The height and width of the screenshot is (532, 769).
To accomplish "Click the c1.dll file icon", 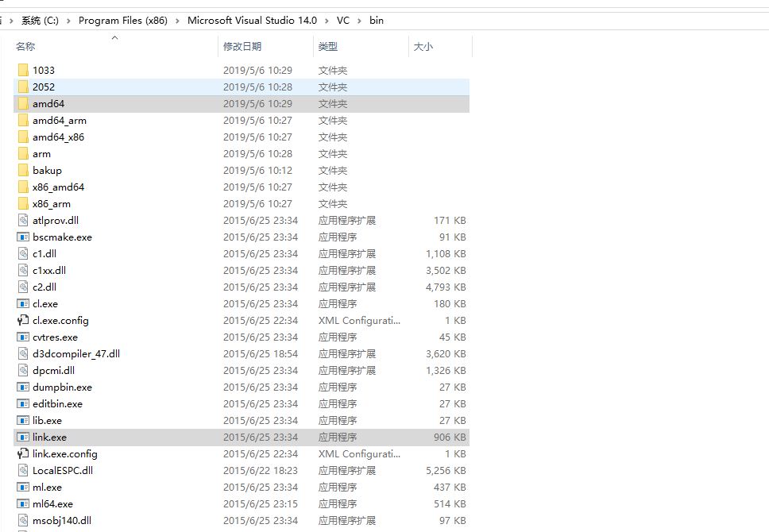I will point(23,253).
